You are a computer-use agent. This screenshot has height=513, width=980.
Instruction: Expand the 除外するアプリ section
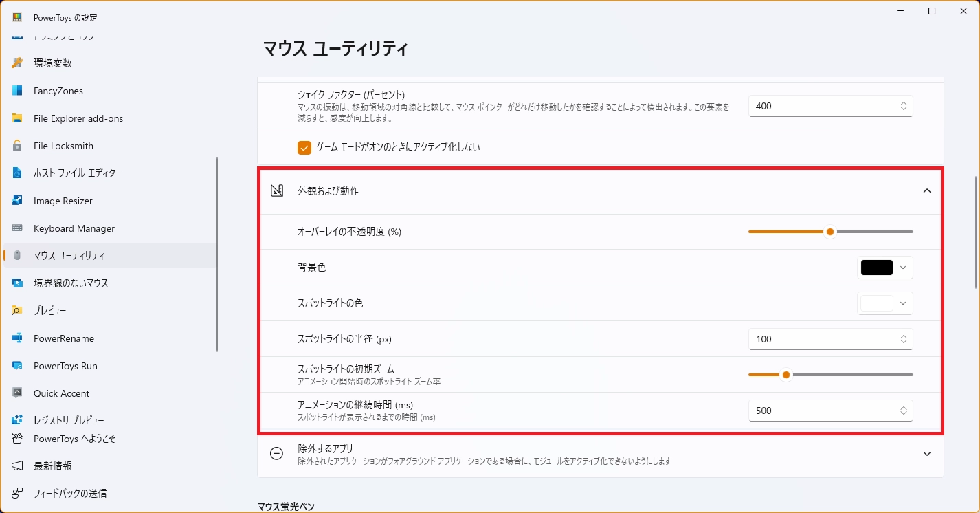coord(926,454)
